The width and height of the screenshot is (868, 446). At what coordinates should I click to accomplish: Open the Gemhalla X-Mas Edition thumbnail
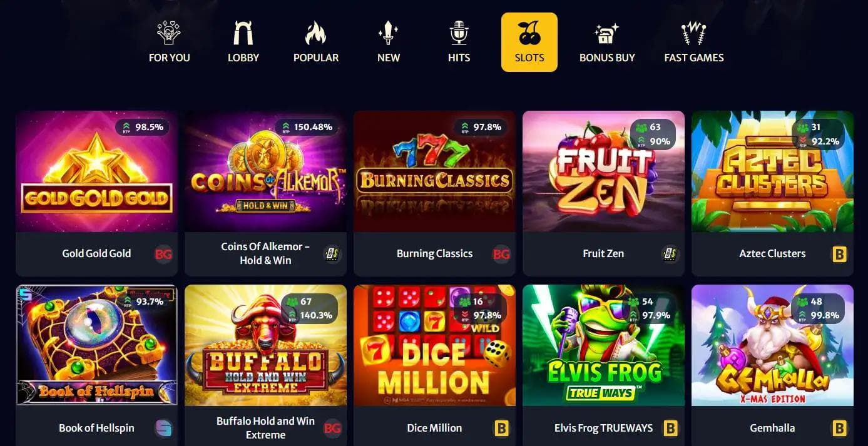(772, 345)
